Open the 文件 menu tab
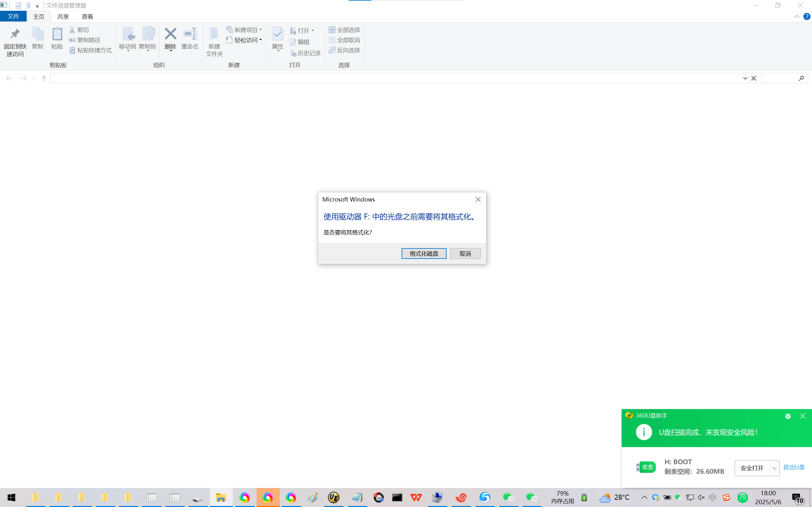The image size is (812, 507). [x=13, y=16]
